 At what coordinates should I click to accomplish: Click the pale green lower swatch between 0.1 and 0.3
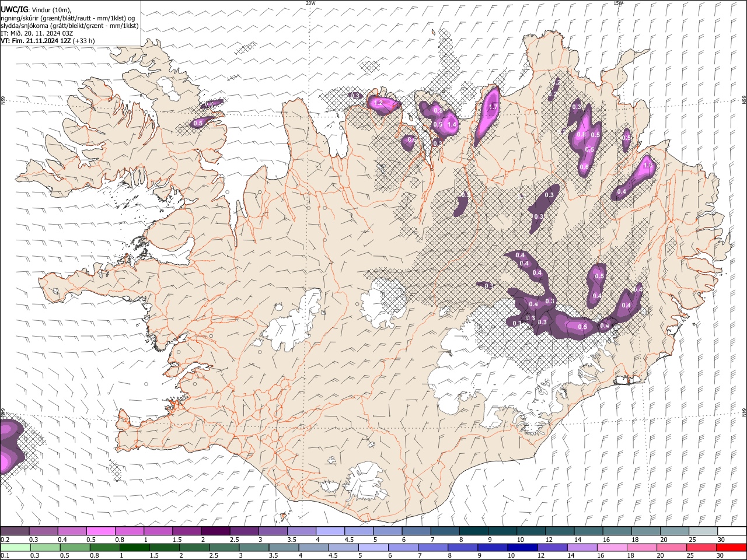coord(15,548)
